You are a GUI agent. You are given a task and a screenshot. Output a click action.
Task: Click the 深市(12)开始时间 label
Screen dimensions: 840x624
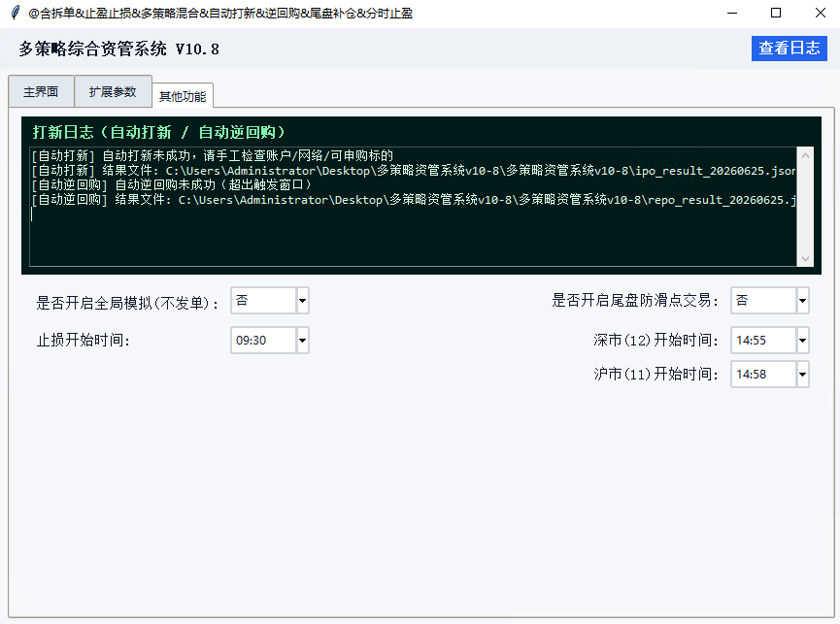click(655, 341)
